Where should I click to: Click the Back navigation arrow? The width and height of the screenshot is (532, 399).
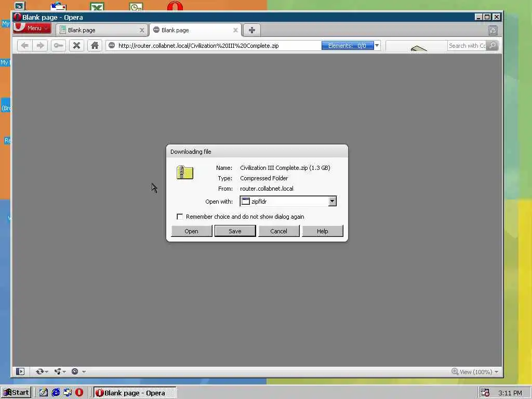[x=25, y=46]
